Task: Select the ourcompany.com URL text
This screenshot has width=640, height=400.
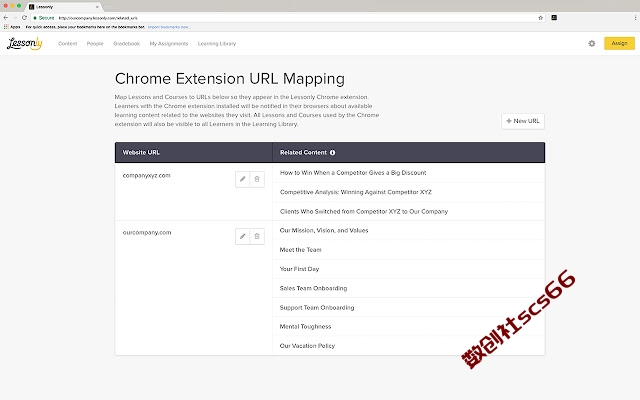Action: tap(147, 233)
